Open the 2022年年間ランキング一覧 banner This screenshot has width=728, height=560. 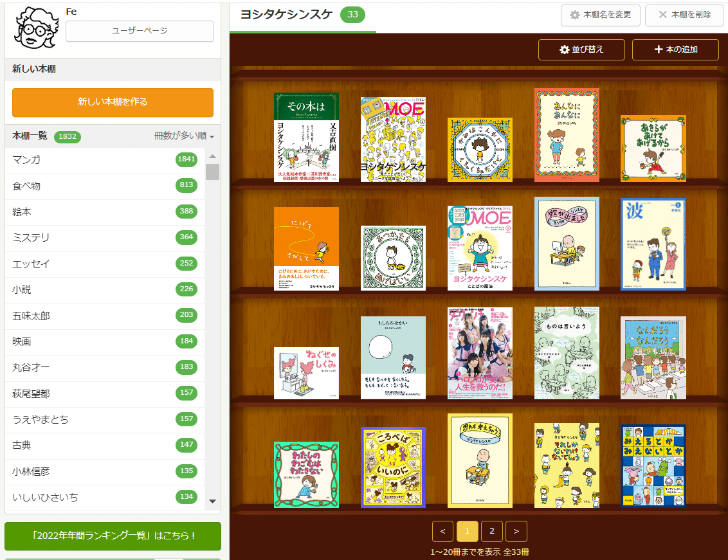[113, 536]
